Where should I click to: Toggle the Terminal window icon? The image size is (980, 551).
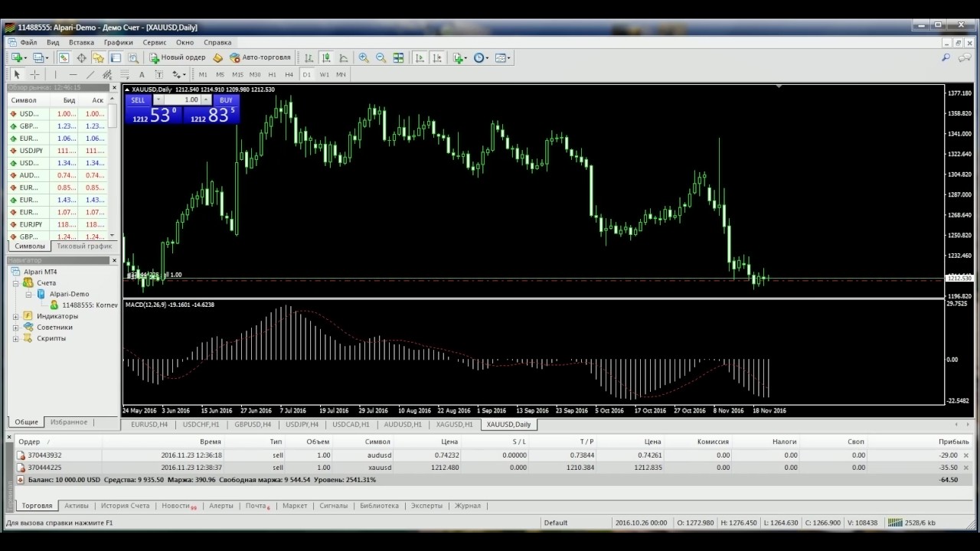click(x=116, y=57)
